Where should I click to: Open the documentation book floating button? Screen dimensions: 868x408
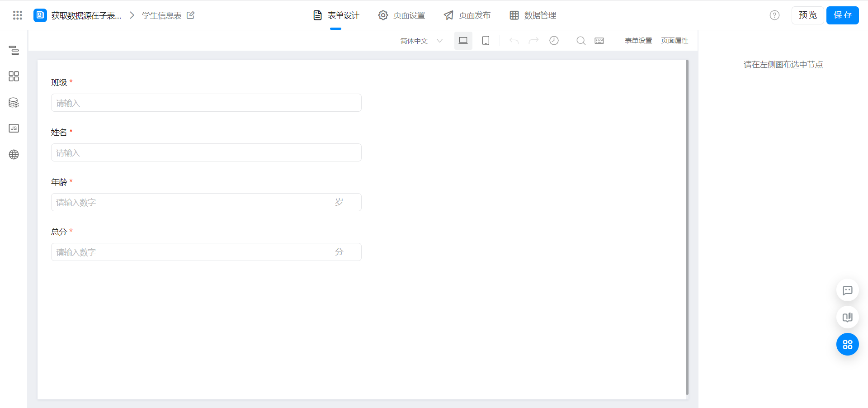(848, 317)
